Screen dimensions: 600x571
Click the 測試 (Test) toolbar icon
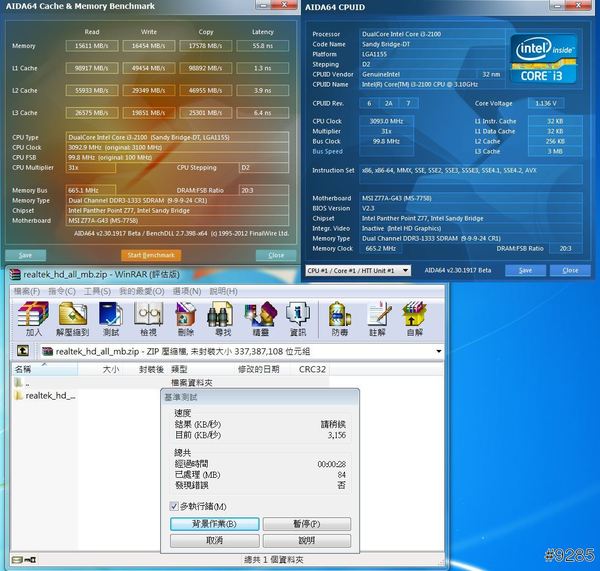pyautogui.click(x=111, y=317)
